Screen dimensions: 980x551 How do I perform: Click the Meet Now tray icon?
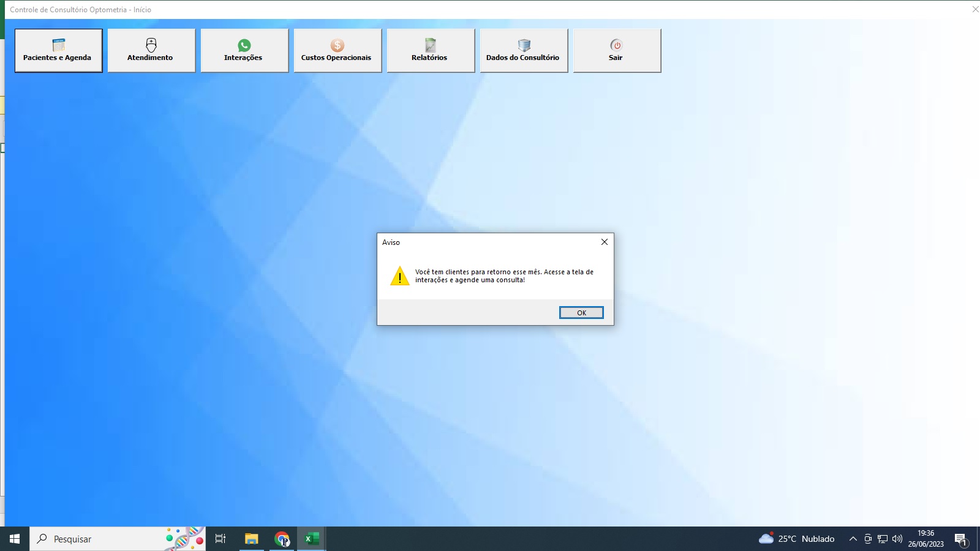click(x=868, y=539)
